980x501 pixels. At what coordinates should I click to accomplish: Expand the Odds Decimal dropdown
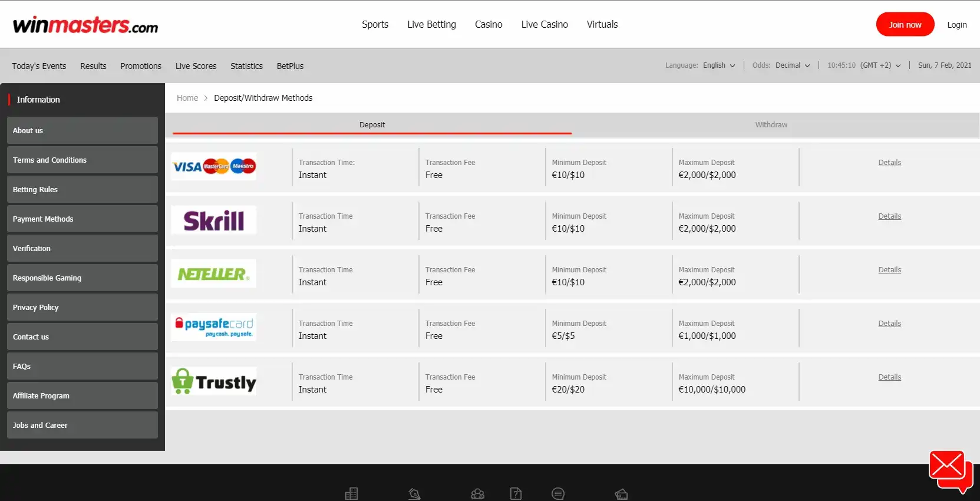click(792, 65)
